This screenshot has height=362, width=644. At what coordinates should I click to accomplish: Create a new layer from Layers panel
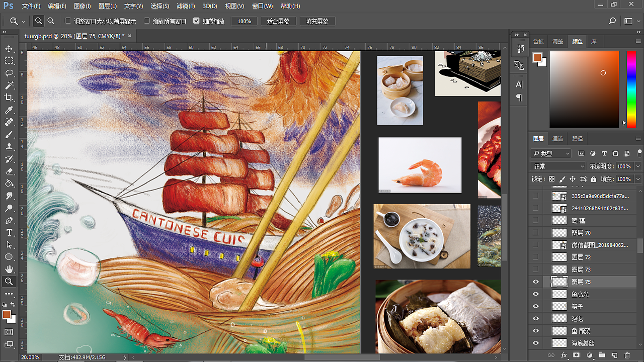pyautogui.click(x=614, y=355)
